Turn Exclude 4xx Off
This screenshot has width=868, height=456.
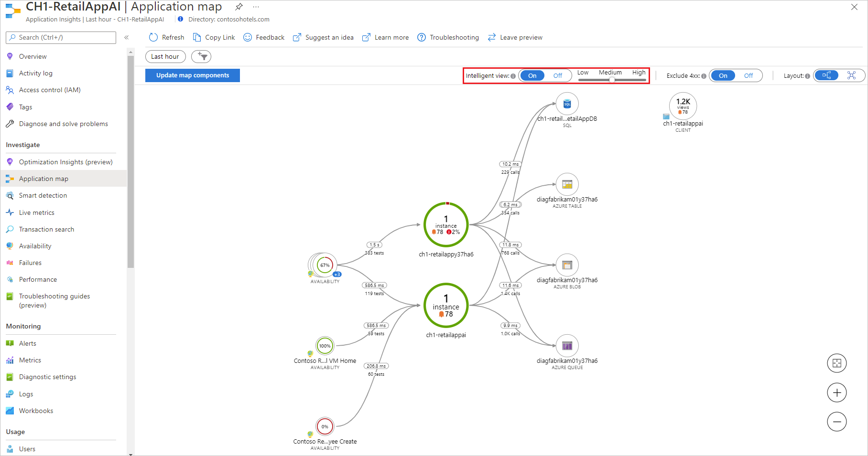[749, 75]
